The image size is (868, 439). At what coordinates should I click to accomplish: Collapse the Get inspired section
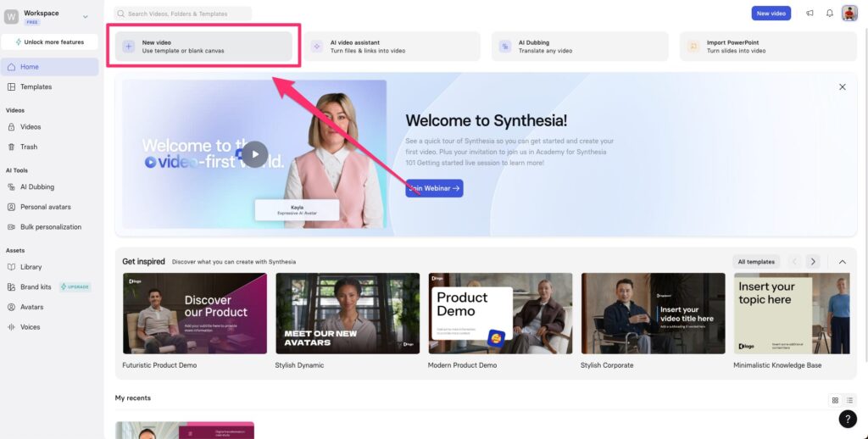coord(842,262)
